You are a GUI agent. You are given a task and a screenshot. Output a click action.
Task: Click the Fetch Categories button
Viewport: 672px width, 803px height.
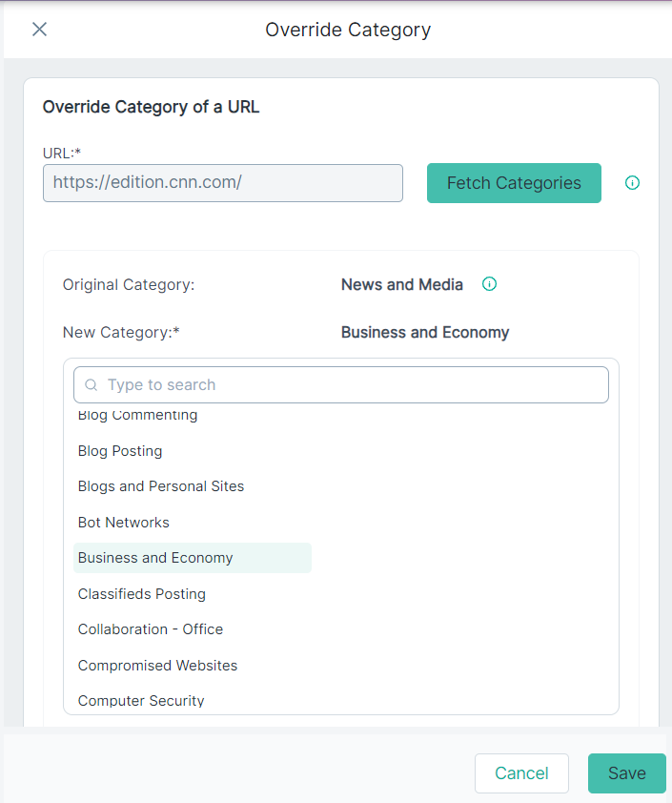pos(514,183)
